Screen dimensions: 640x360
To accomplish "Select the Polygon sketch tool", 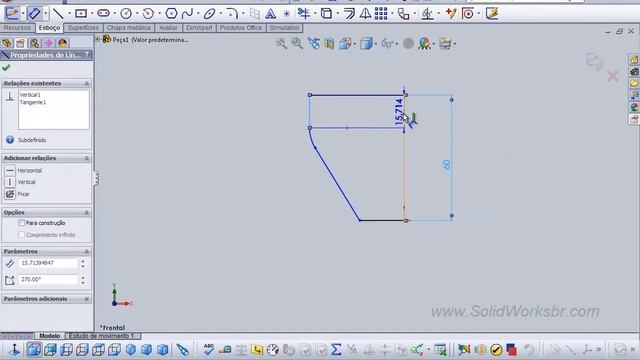I will (x=171, y=14).
